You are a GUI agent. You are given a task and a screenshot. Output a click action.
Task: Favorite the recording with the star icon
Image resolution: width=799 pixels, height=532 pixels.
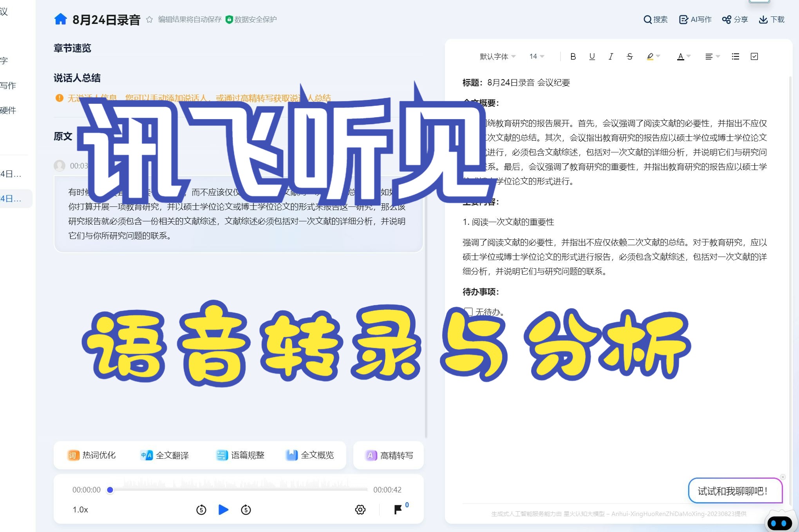[x=149, y=20]
